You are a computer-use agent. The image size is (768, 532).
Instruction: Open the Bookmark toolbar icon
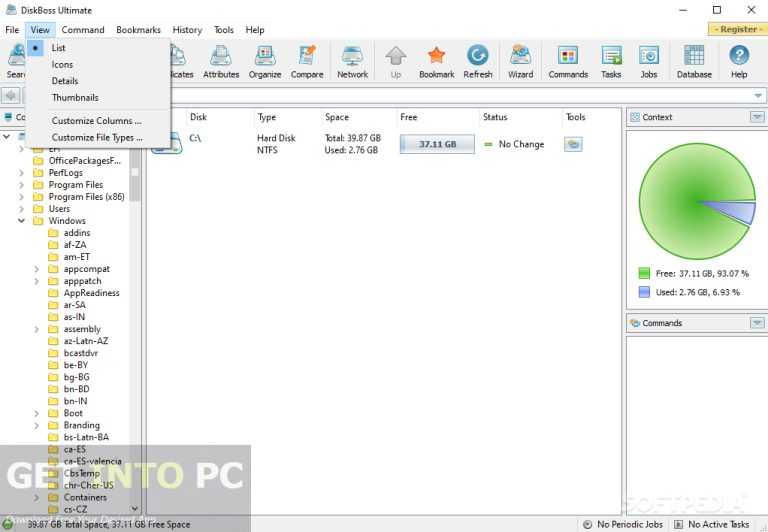click(x=436, y=61)
